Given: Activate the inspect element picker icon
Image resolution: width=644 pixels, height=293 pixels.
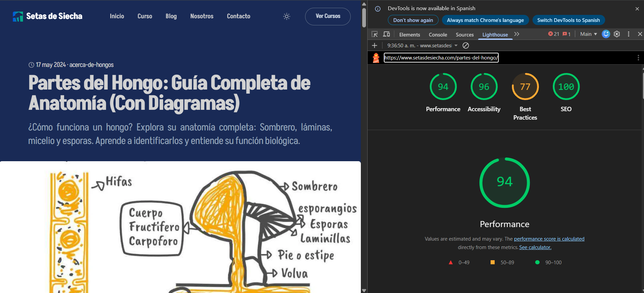Looking at the screenshot, I should point(374,34).
